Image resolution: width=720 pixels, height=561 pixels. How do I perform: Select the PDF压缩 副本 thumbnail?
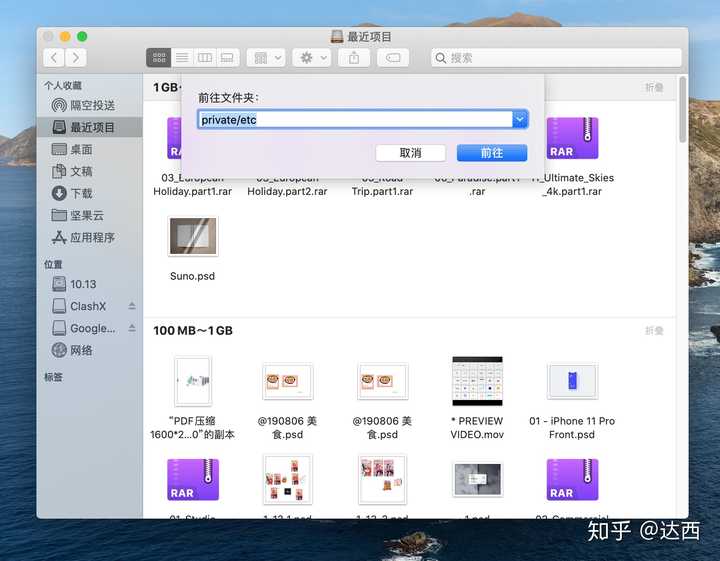coord(193,381)
